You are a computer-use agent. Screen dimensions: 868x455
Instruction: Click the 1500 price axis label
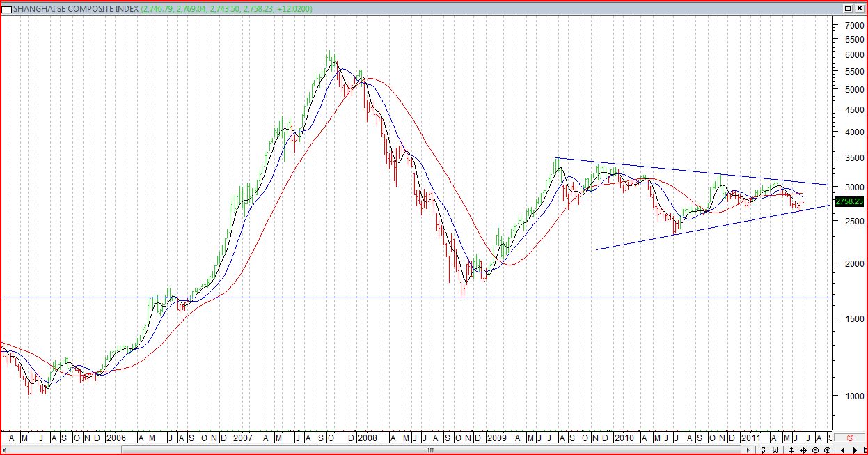tap(853, 319)
